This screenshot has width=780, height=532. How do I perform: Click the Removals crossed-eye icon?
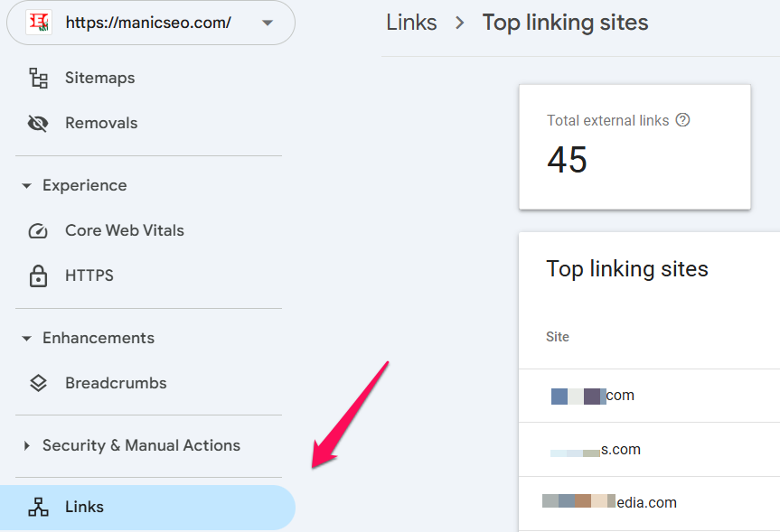click(38, 124)
